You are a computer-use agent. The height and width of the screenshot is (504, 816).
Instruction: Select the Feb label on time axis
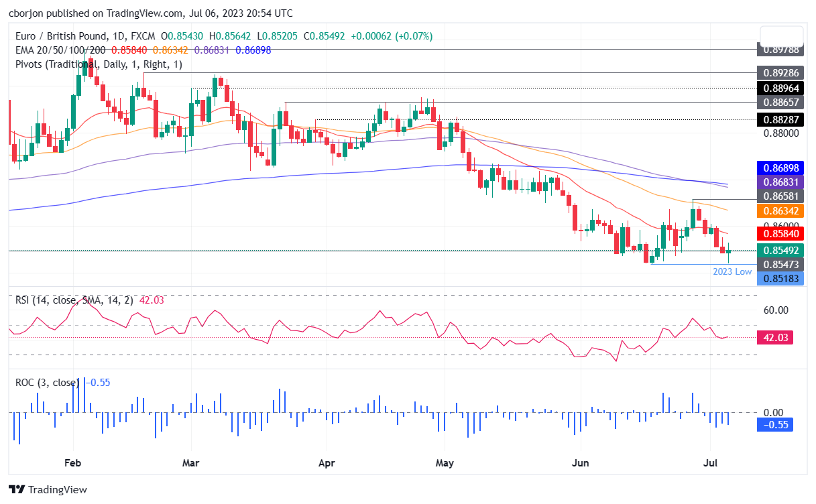click(x=72, y=462)
